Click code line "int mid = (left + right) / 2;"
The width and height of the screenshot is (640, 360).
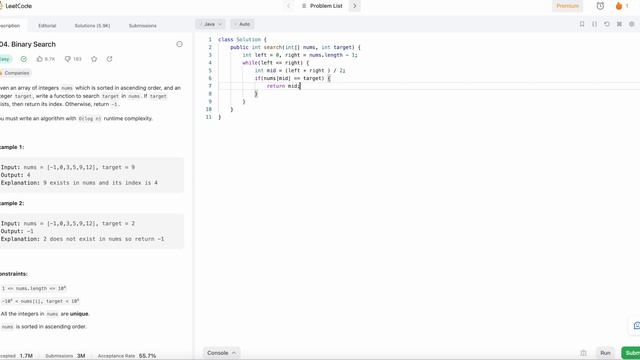pos(300,71)
